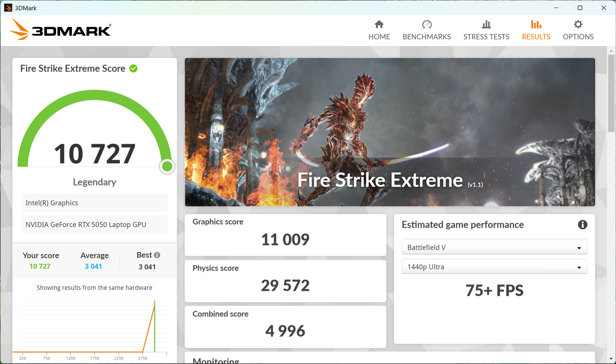Click the large 10 727 score number

[95, 154]
